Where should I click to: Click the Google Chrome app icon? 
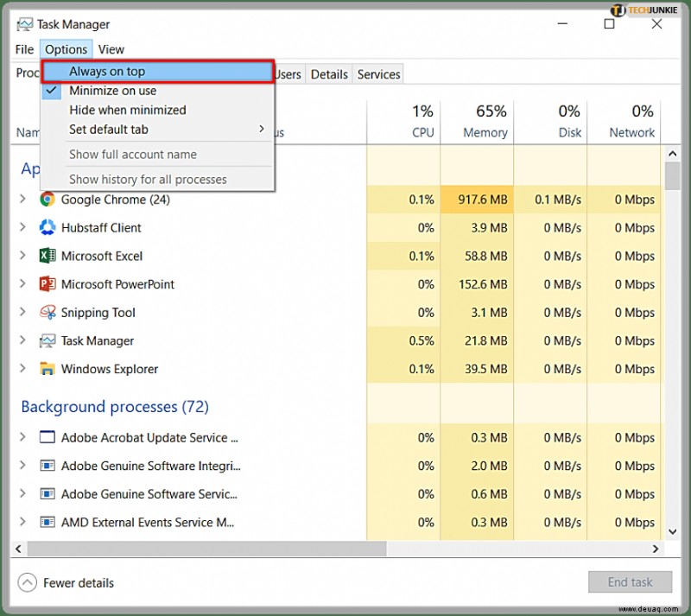(x=48, y=200)
